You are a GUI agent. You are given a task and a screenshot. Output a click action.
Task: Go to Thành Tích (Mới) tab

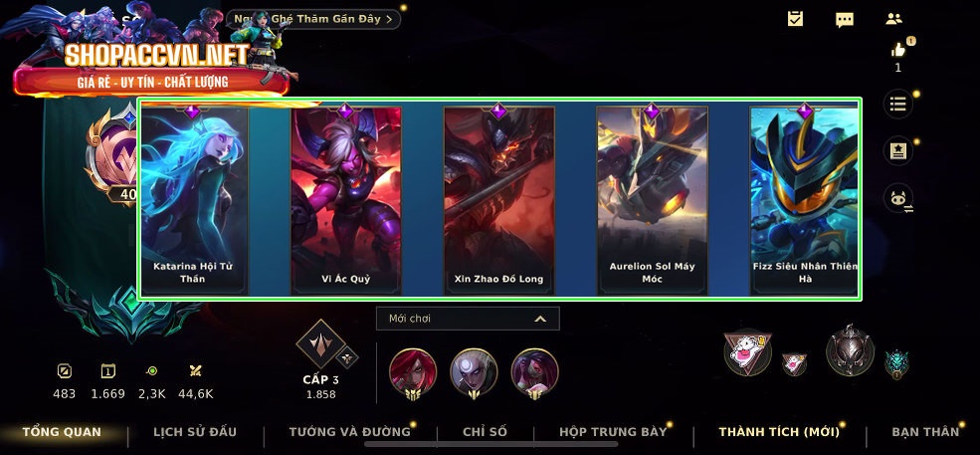click(779, 432)
